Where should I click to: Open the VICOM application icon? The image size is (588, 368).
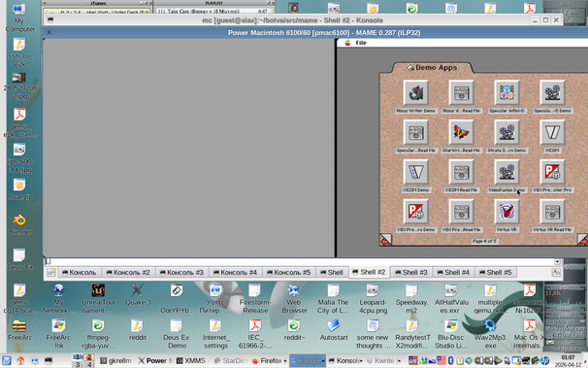[x=552, y=132]
